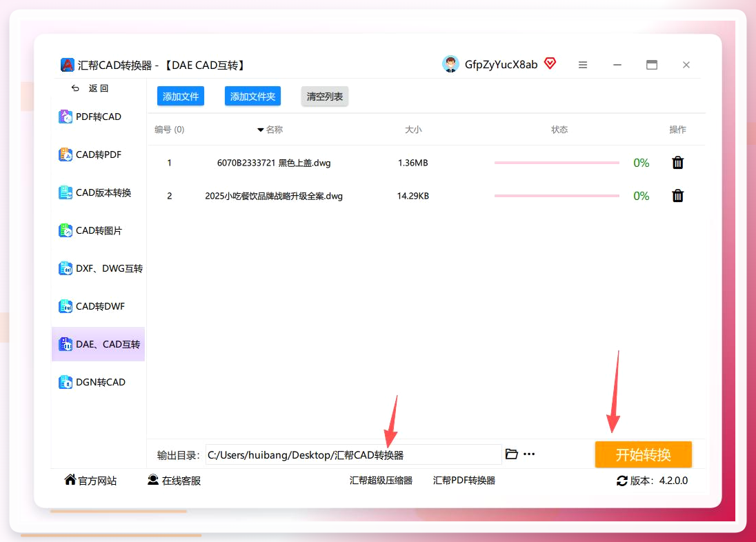
Task: Open the 汇帮超级压缩器 link
Action: (x=381, y=480)
